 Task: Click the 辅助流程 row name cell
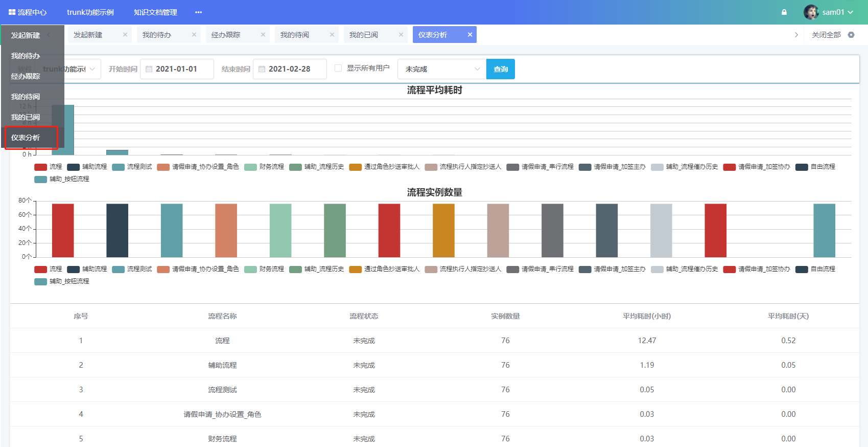(x=222, y=365)
